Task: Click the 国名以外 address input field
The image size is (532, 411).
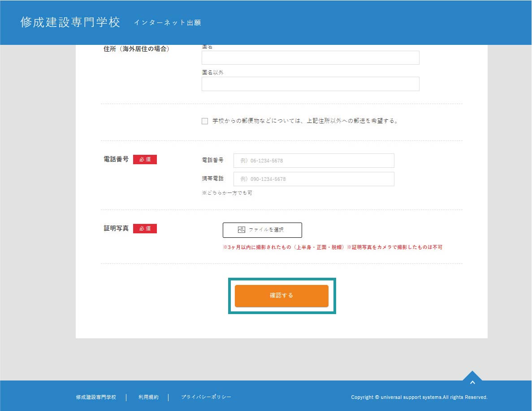Action: pos(310,84)
